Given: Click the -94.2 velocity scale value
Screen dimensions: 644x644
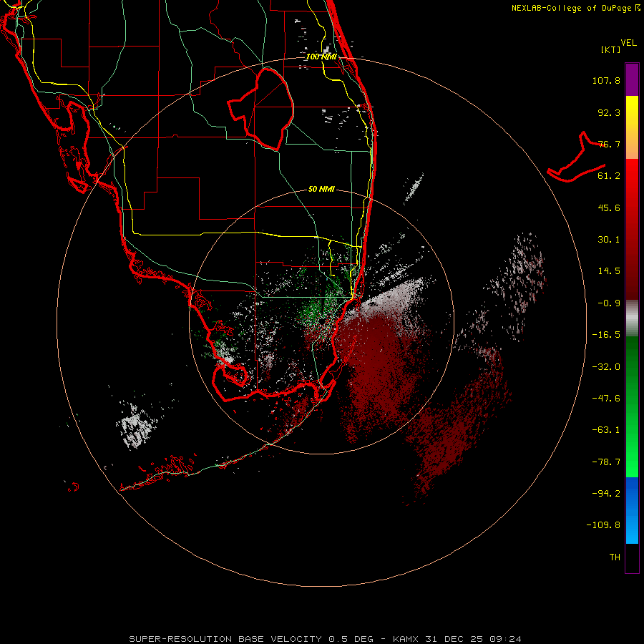Looking at the screenshot, I should [606, 493].
